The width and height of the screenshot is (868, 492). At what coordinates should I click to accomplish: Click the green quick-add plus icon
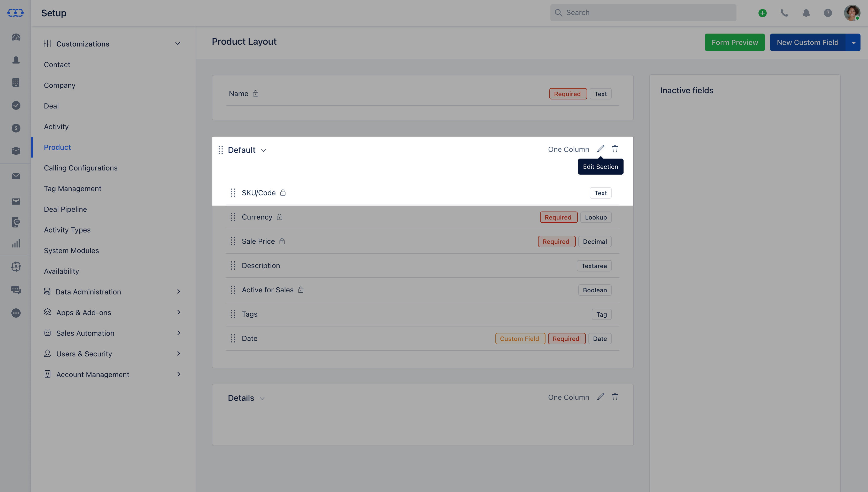(x=762, y=13)
